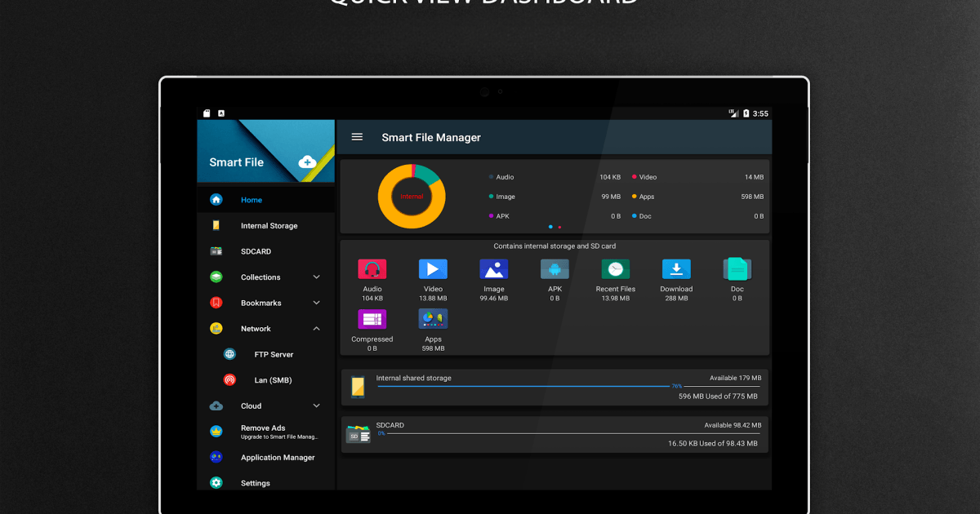This screenshot has width=980, height=514.
Task: Open the Compressed files icon
Action: [x=372, y=318]
